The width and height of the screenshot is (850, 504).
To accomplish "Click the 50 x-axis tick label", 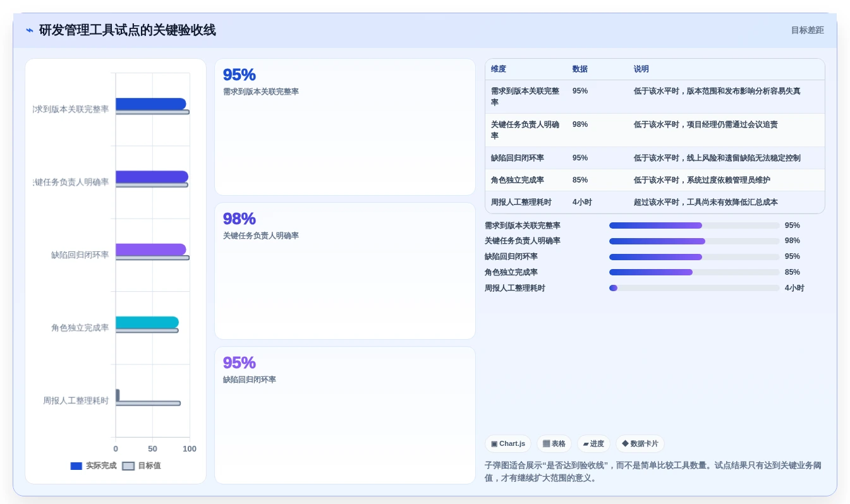I will (x=152, y=449).
